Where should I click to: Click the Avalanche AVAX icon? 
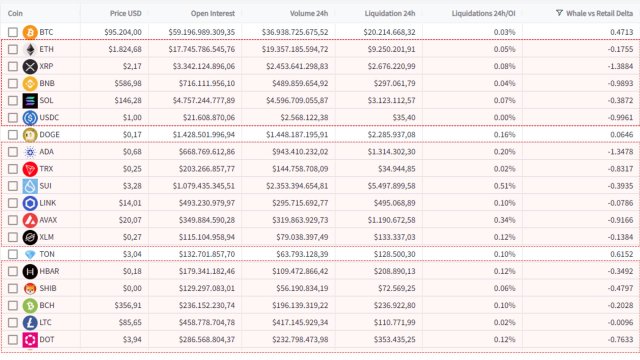pyautogui.click(x=30, y=220)
